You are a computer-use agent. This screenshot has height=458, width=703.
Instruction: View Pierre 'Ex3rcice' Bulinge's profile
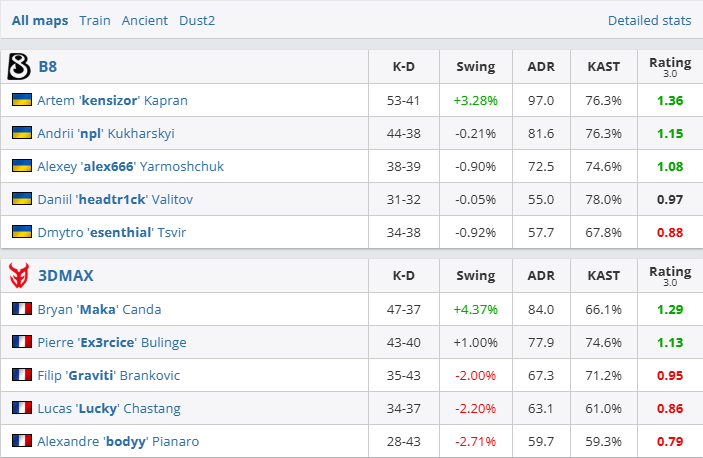(x=111, y=342)
